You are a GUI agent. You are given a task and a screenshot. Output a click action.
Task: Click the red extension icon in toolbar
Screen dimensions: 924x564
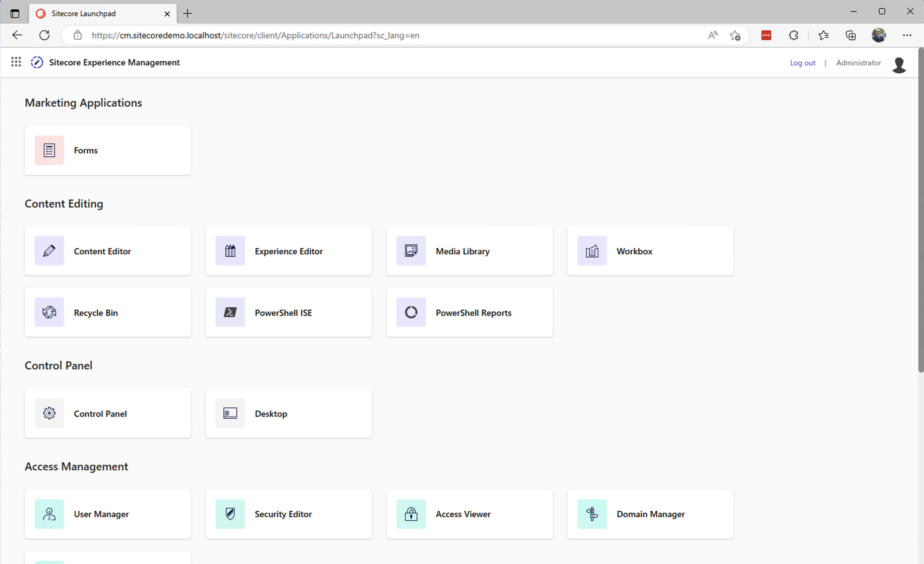(766, 35)
